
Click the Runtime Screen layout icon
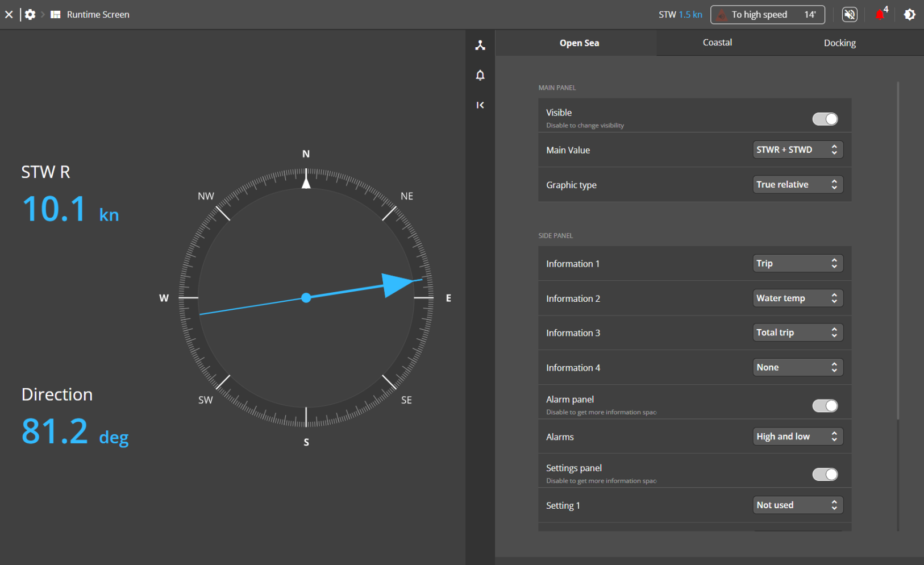56,15
